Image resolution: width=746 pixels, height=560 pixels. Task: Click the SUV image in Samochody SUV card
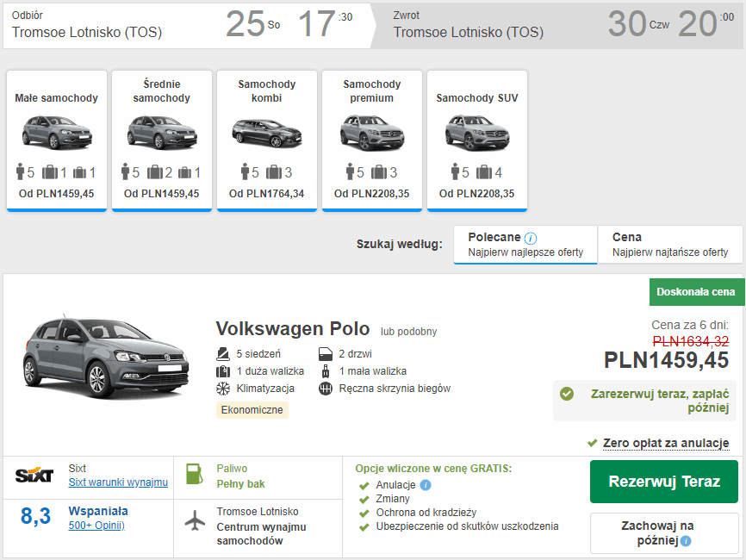[x=477, y=133]
